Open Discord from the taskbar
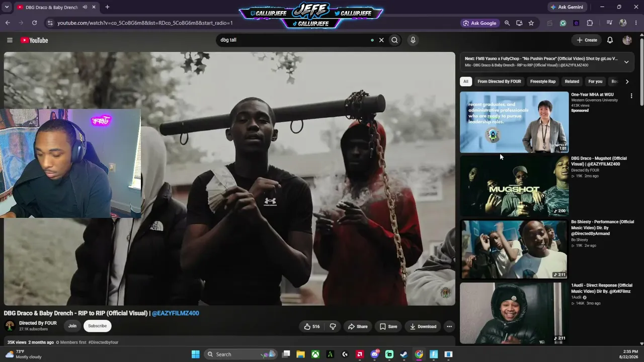This screenshot has width=644, height=362. 374,354
